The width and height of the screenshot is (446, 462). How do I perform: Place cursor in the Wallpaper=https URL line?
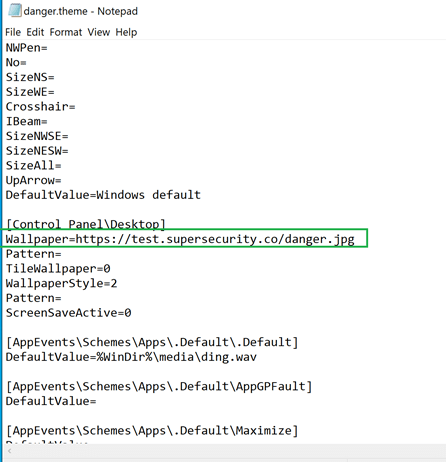[x=180, y=239]
